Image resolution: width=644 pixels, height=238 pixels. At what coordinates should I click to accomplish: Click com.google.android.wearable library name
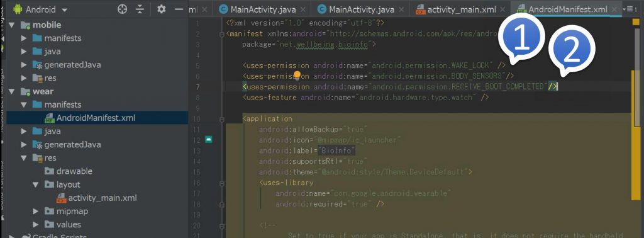(390, 193)
